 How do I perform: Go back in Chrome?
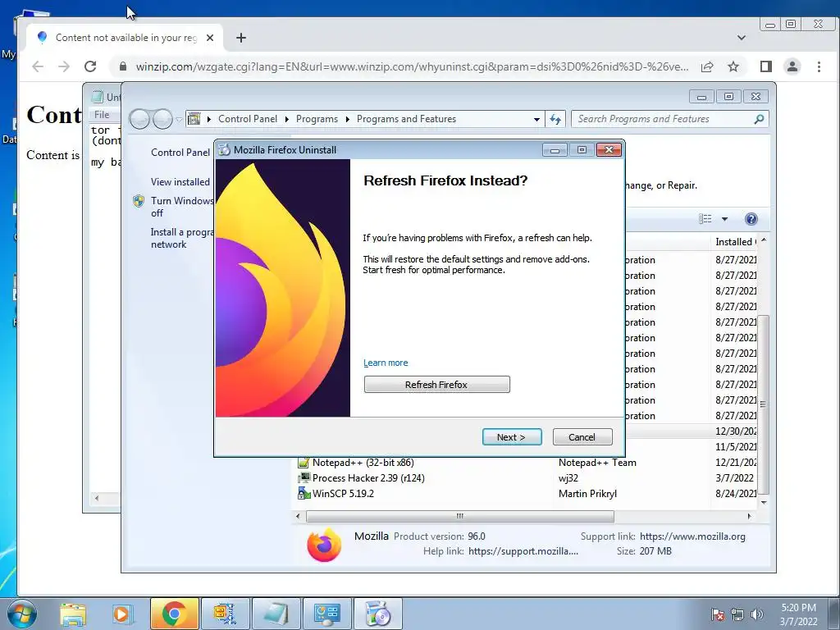[38, 66]
